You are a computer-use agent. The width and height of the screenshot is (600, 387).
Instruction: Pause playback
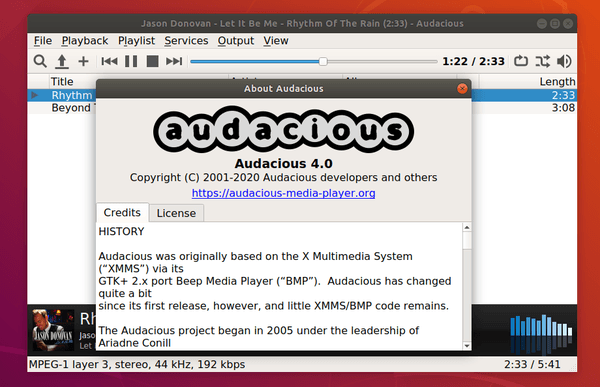131,61
